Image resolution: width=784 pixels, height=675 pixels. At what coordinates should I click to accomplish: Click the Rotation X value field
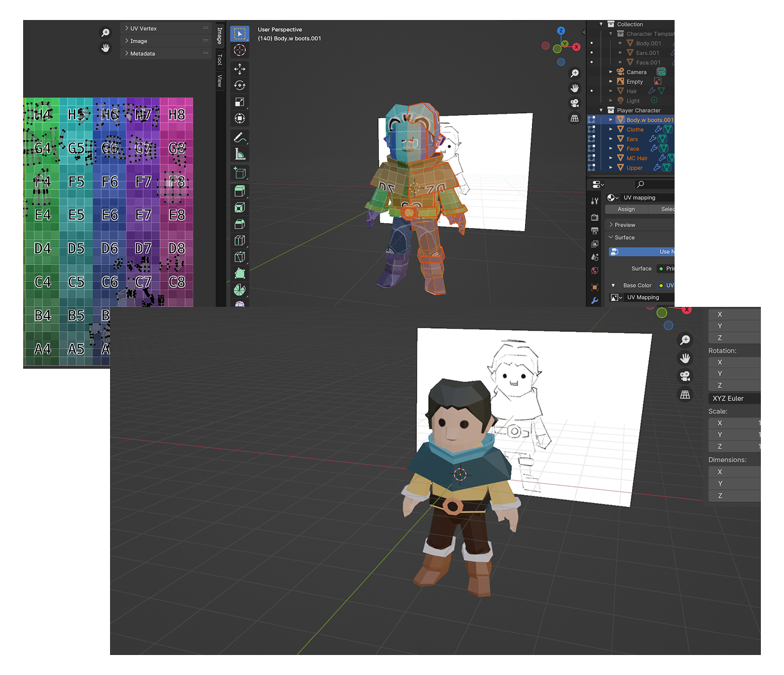click(734, 362)
